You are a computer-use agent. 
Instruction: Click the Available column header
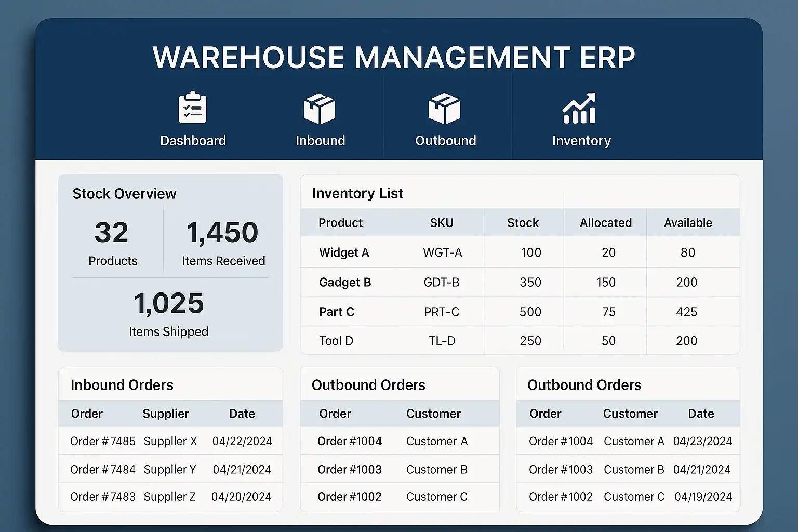(688, 223)
